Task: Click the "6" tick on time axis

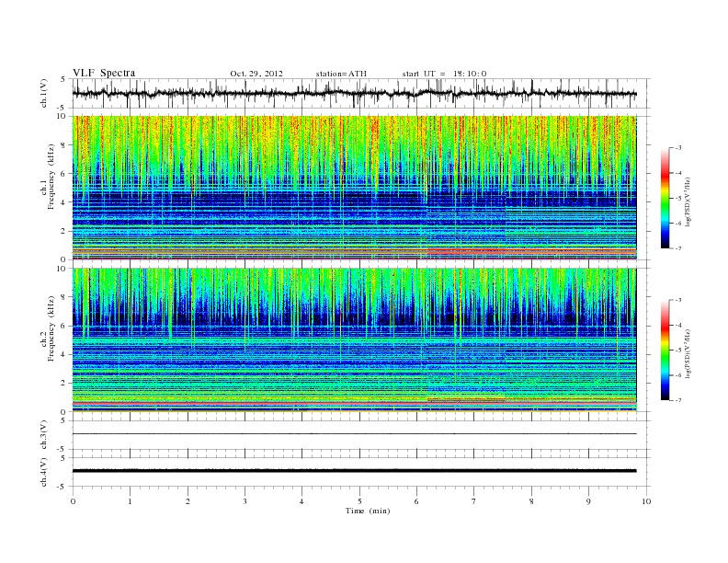Action: pos(416,501)
